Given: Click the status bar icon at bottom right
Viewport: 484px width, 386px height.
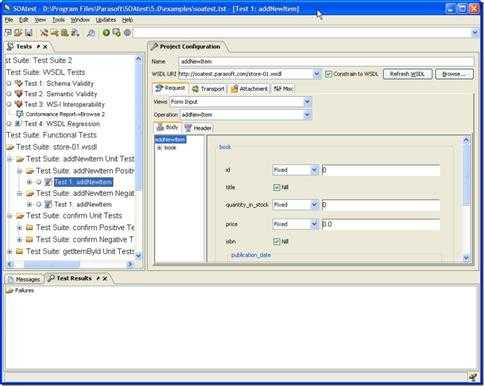Looking at the screenshot, I should tap(472, 377).
